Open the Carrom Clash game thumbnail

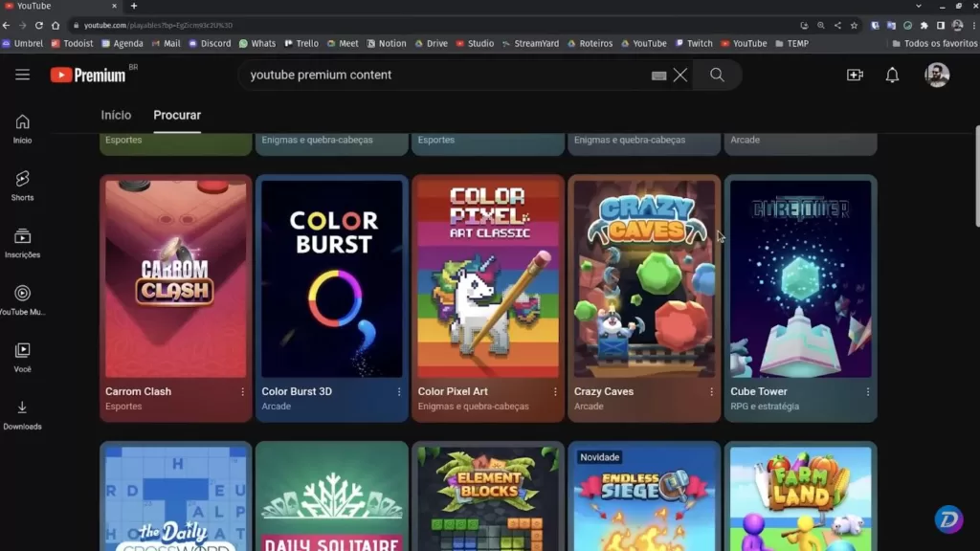176,278
